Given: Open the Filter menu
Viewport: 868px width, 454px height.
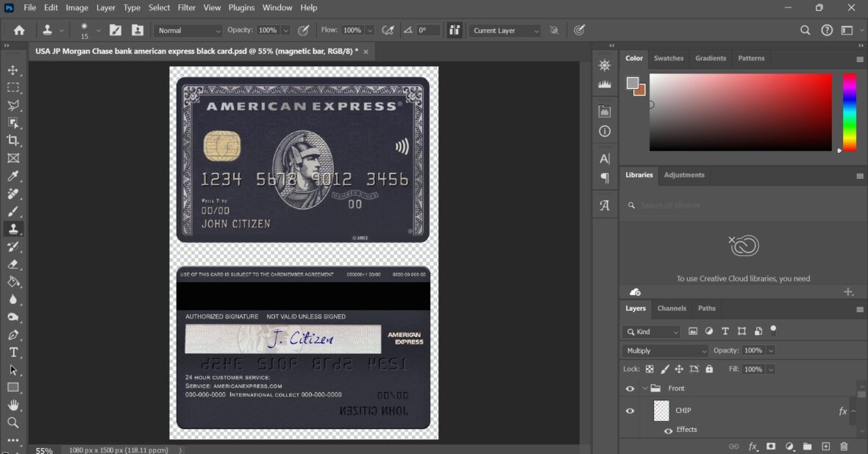Looking at the screenshot, I should tap(187, 8).
